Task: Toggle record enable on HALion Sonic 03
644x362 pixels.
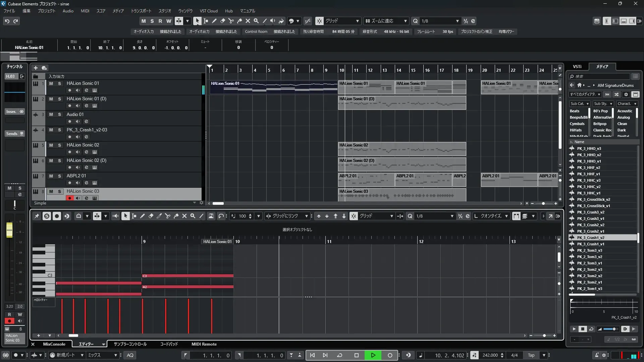Action: [x=69, y=198]
